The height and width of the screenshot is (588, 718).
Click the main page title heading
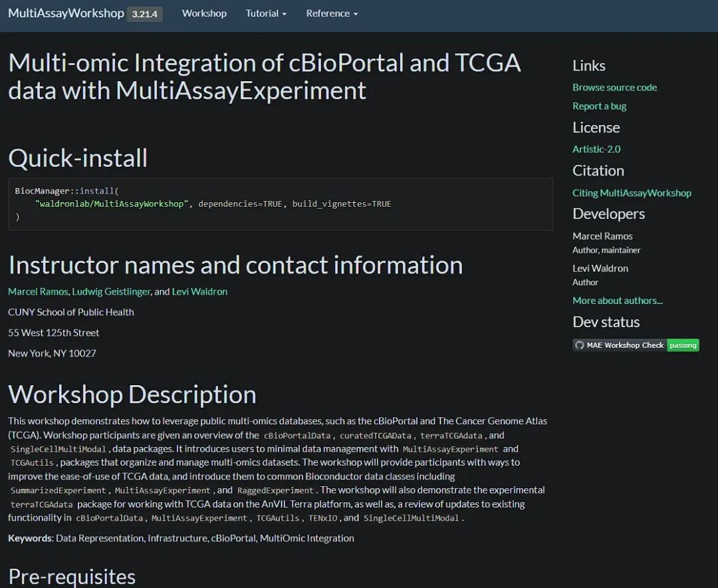pyautogui.click(x=265, y=76)
